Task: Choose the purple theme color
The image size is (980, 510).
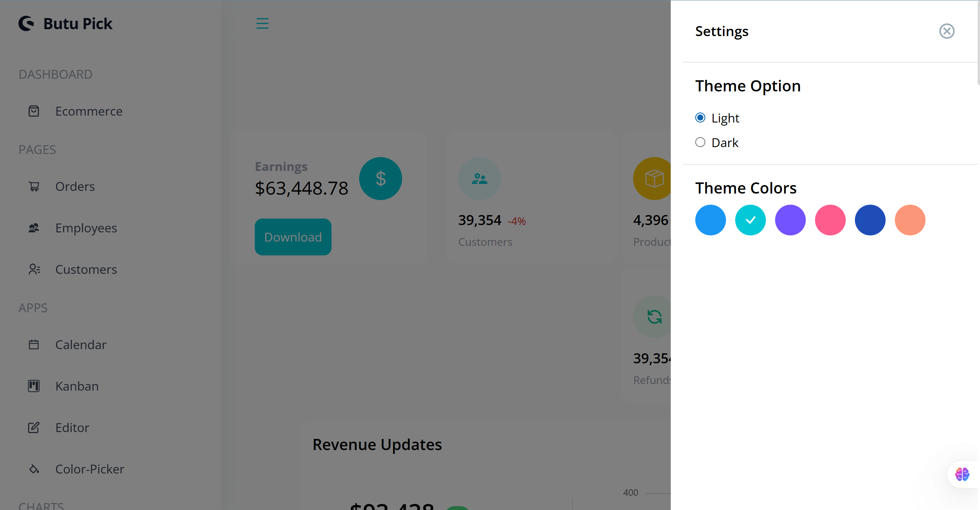Action: [790, 220]
